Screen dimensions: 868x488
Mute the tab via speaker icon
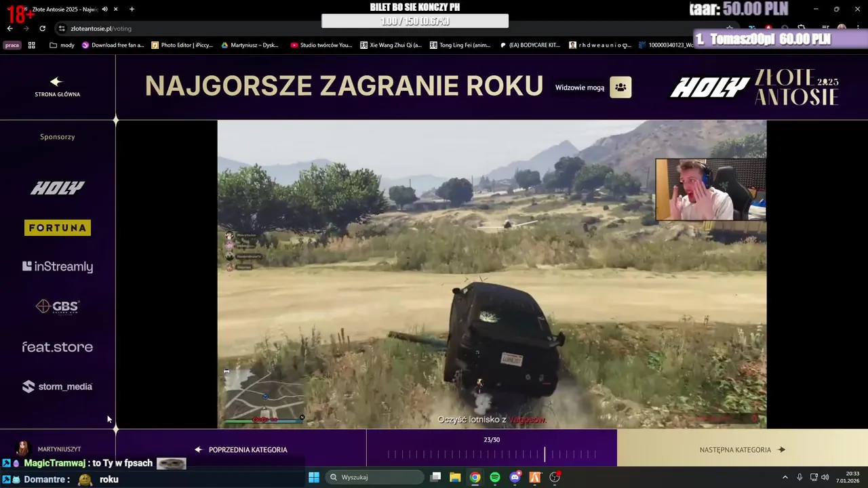[x=104, y=9]
